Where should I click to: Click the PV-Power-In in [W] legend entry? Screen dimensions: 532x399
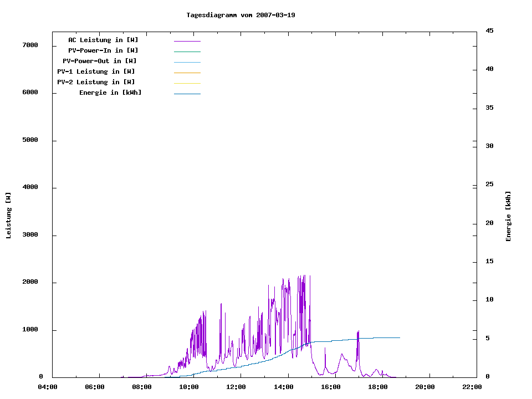103,50
